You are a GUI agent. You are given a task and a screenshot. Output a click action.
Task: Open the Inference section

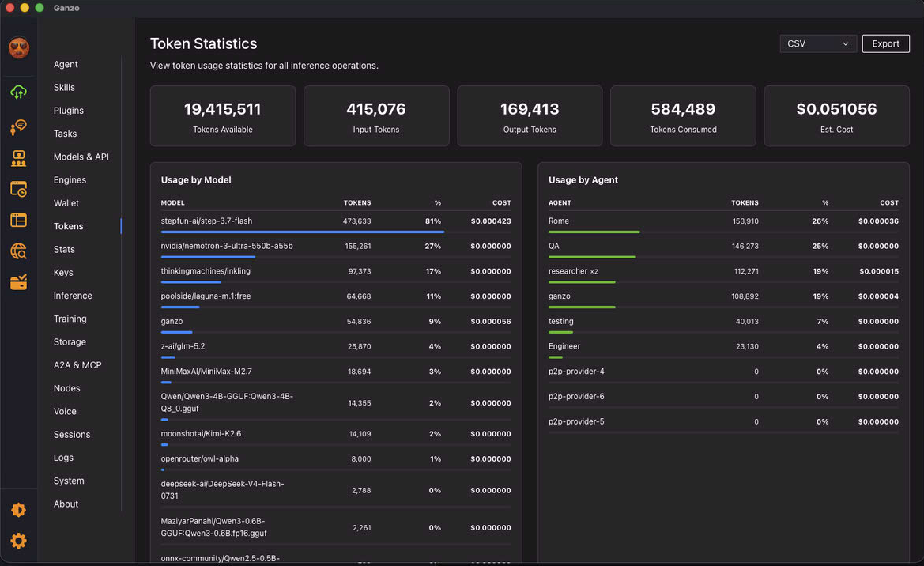73,296
